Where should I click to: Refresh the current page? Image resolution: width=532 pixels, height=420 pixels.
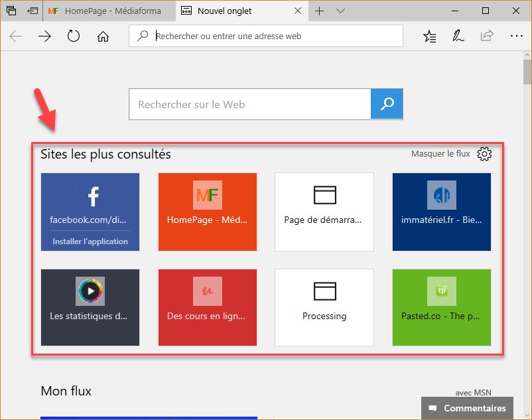pyautogui.click(x=74, y=36)
